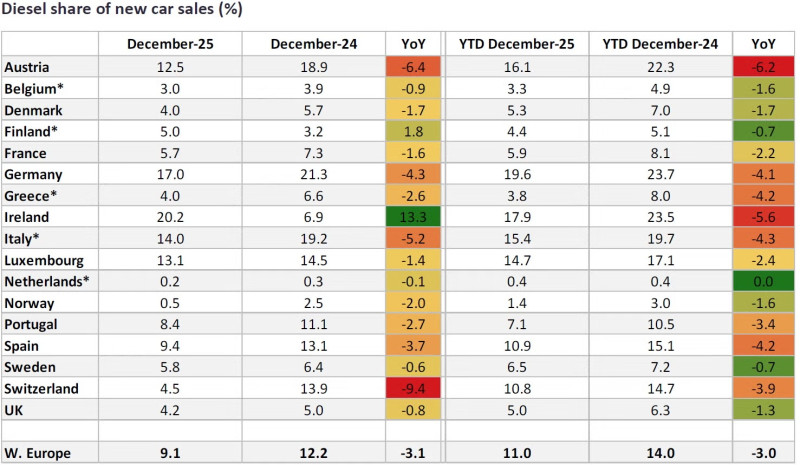This screenshot has height=465, width=800.
Task: Click Austria's red -6.2 YTD YoY cell
Action: (765, 66)
